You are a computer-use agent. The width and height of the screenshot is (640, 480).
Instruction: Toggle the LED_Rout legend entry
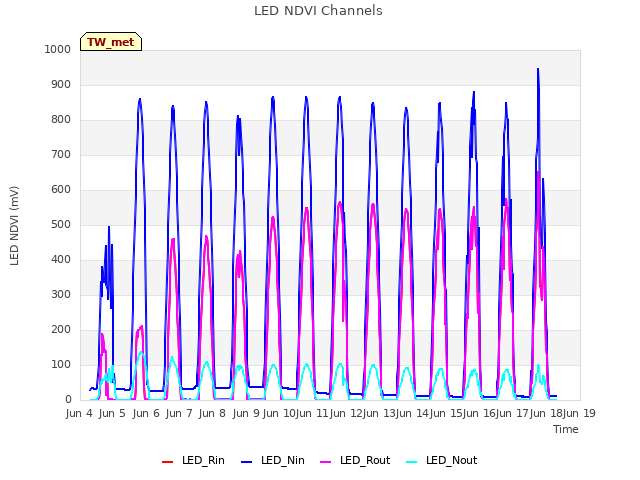click(355, 460)
